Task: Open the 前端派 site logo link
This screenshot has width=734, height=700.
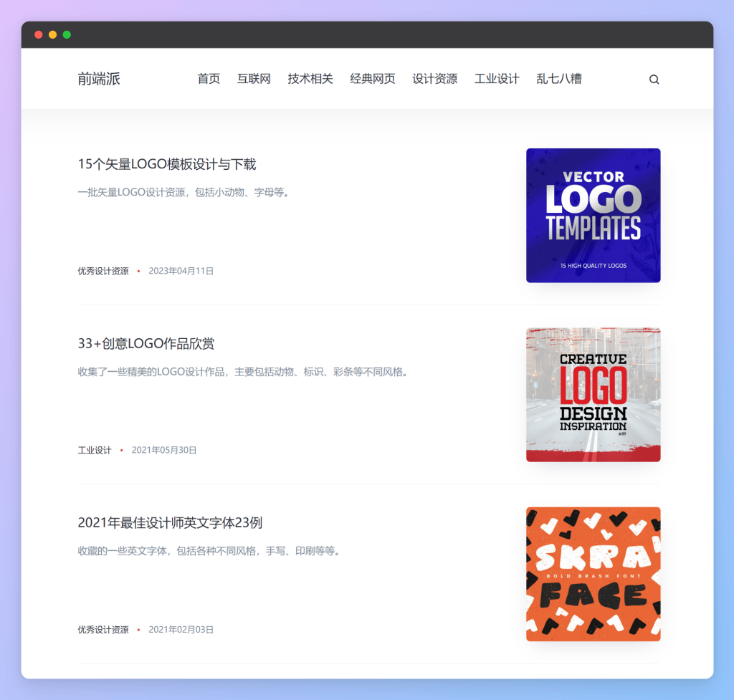Action: point(99,79)
